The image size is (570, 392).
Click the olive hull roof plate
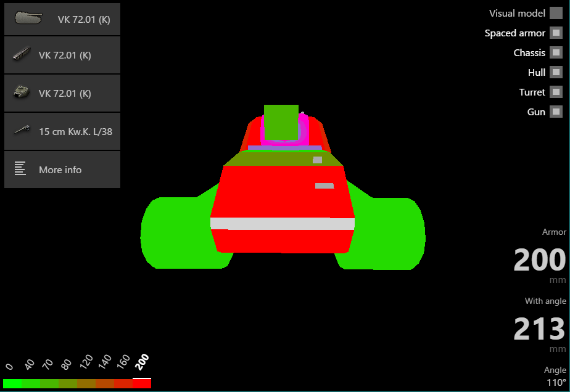click(276, 158)
